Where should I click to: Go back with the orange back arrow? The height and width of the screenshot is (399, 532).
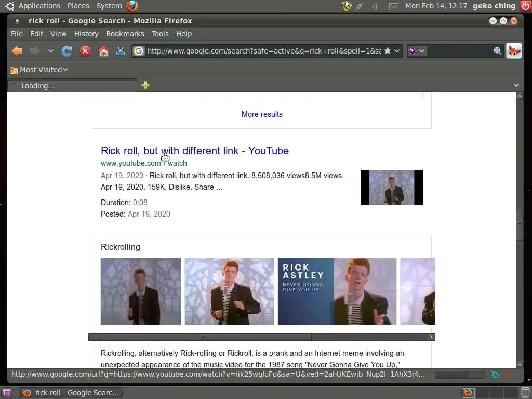pyautogui.click(x=17, y=51)
